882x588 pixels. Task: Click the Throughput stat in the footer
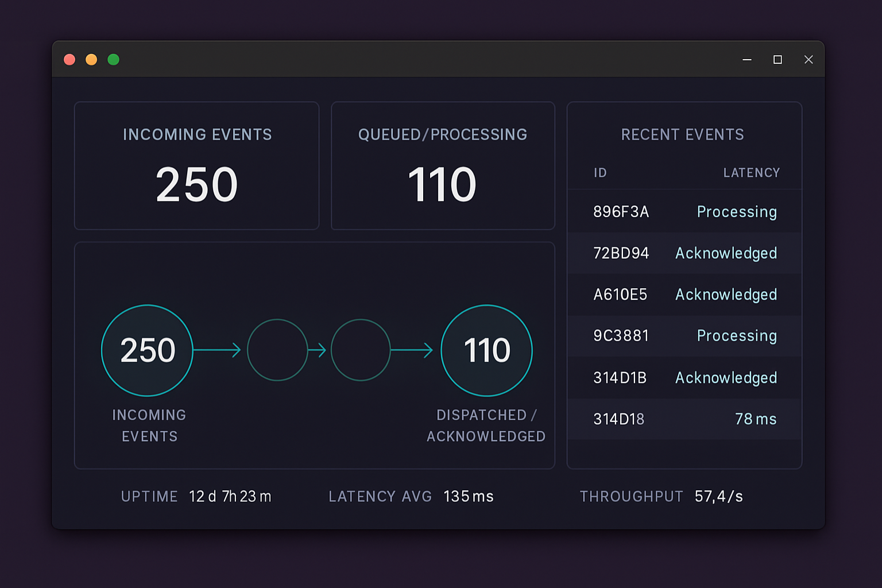point(660,496)
